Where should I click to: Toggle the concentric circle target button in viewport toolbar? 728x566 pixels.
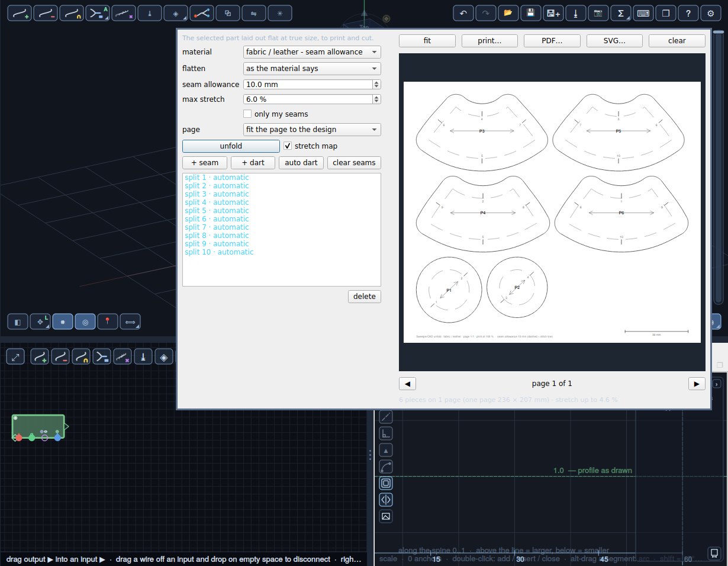click(85, 322)
